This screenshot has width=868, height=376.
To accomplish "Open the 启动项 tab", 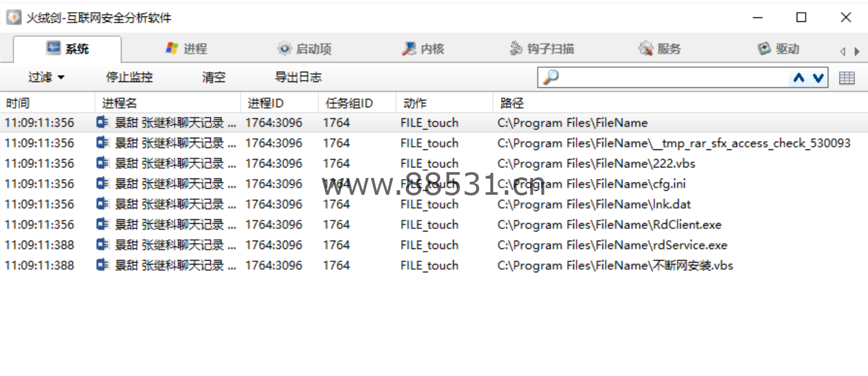I will (304, 49).
